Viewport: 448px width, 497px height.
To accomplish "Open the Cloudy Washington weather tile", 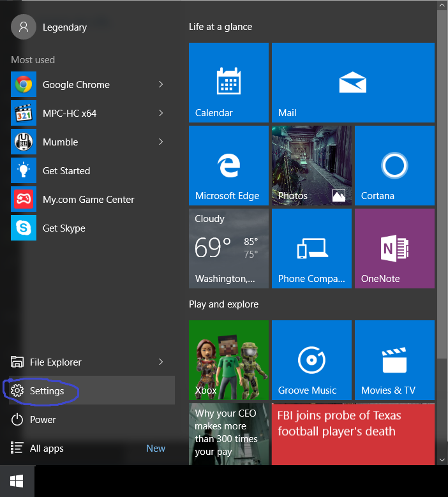I will (228, 249).
